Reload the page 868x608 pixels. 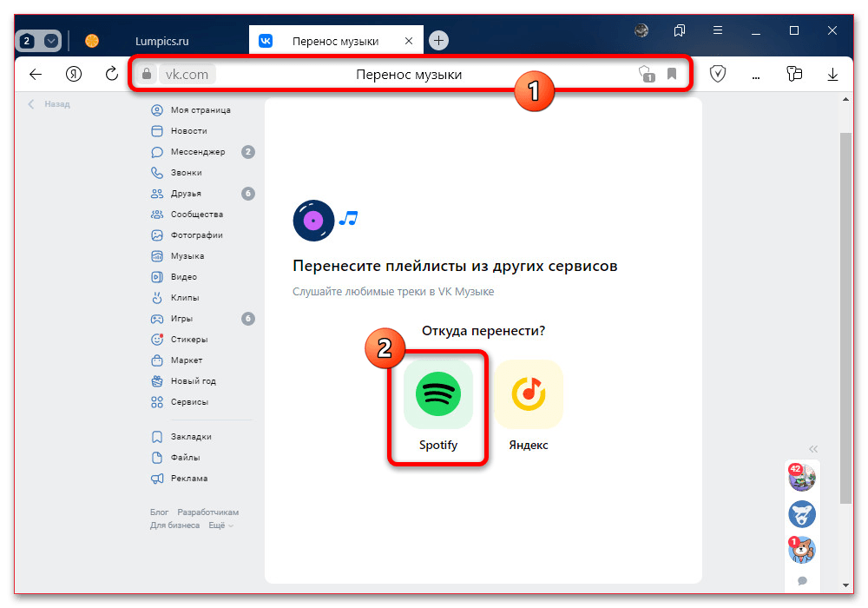click(x=112, y=74)
